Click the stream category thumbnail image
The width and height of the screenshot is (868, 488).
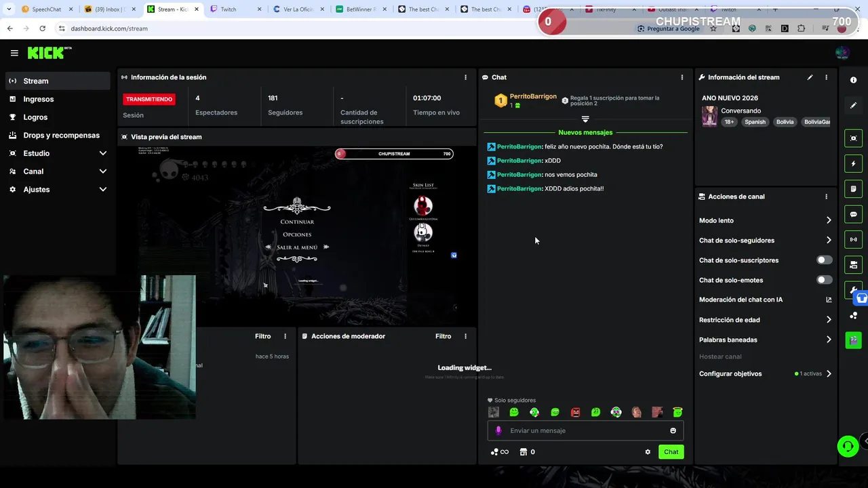pos(709,116)
